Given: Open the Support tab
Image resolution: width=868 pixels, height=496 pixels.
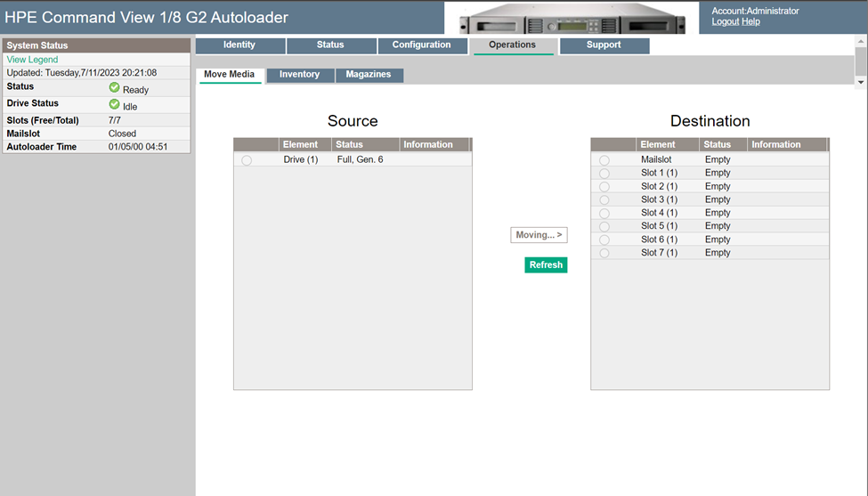Looking at the screenshot, I should click(604, 45).
